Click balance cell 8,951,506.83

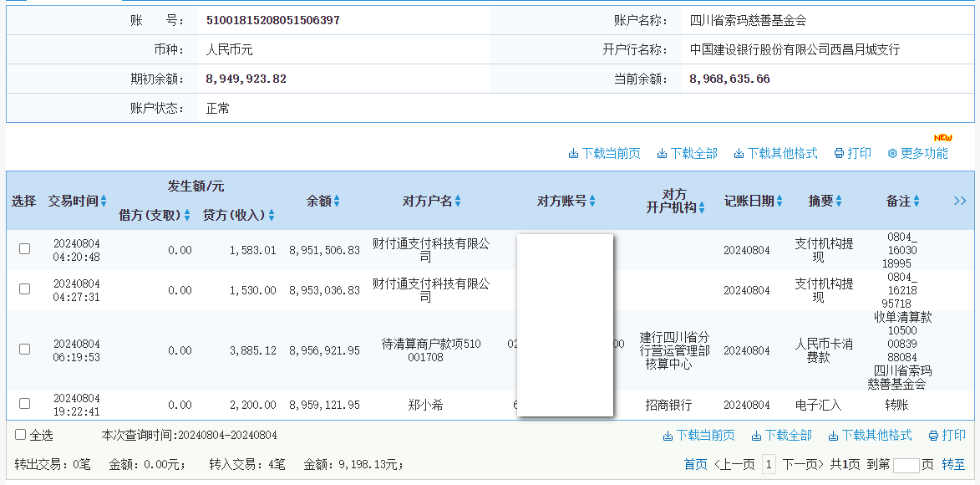pos(324,250)
